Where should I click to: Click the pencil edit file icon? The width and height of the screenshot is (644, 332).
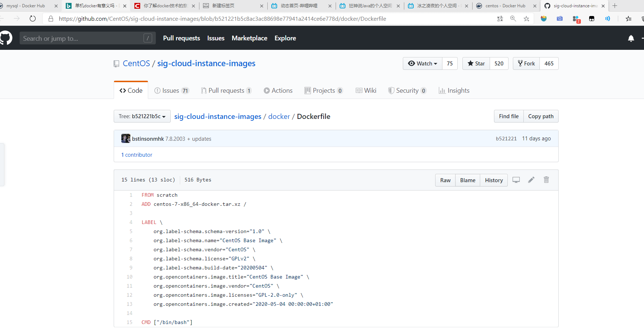pyautogui.click(x=531, y=180)
